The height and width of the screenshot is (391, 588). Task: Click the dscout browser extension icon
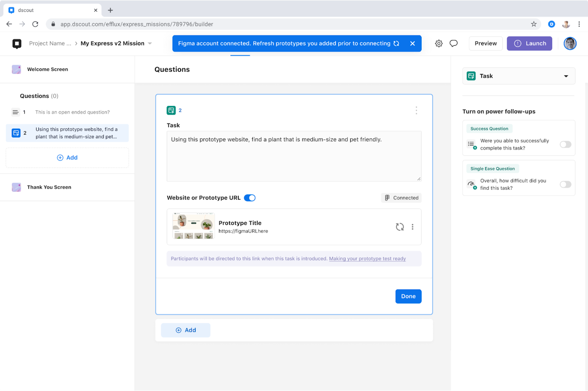tap(552, 24)
